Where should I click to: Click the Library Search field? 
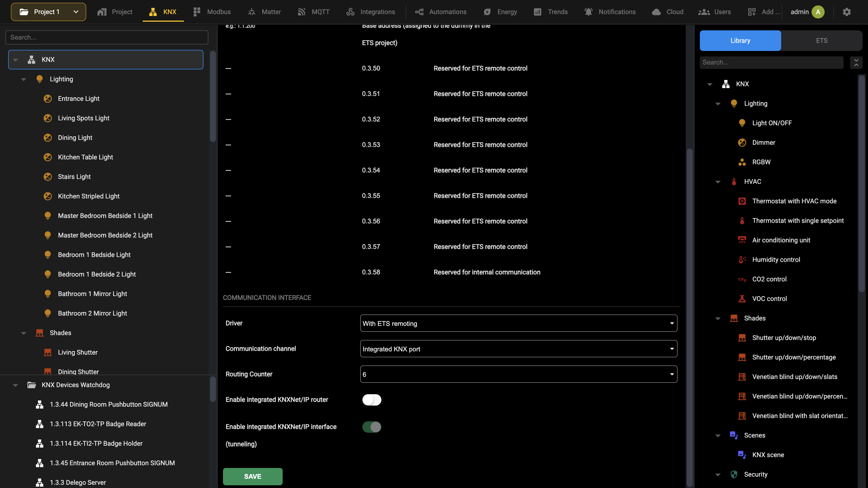coord(772,62)
